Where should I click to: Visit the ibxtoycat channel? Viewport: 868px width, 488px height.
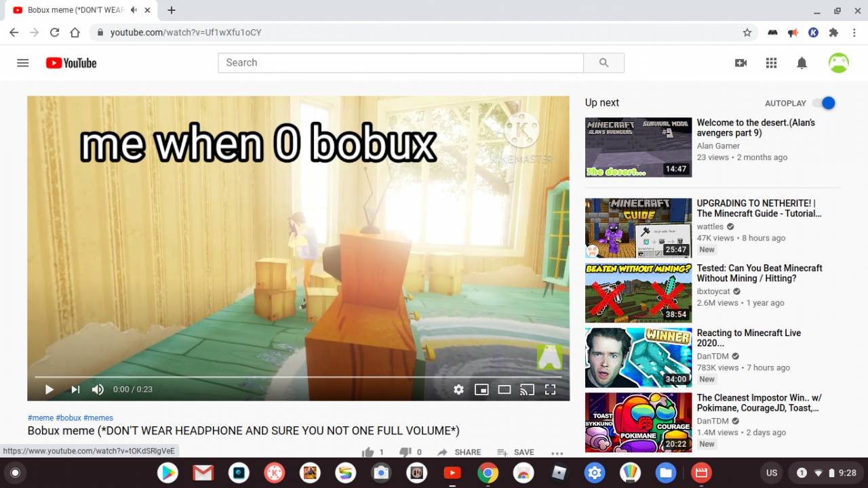[713, 291]
